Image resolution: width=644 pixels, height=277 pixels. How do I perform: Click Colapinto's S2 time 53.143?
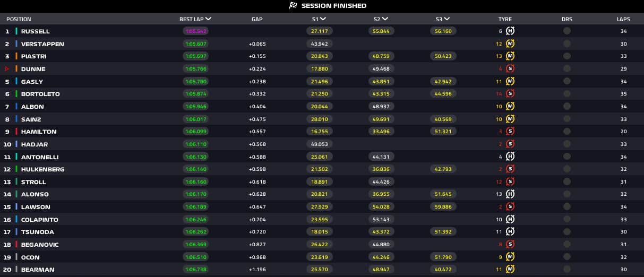click(x=381, y=220)
